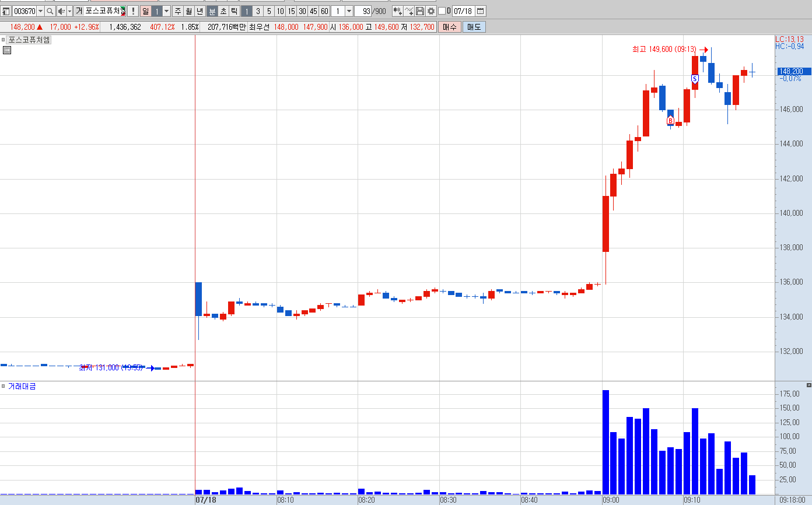Screen dimensions: 812x505
Task: Click the 포스코퓨처엠 stock name field
Action: [104, 11]
